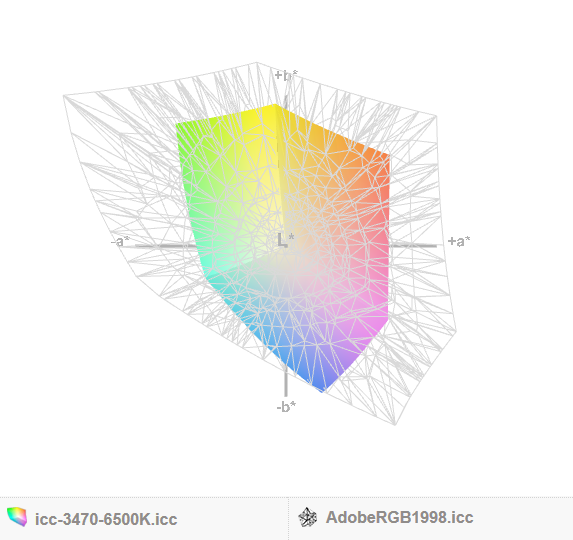The height and width of the screenshot is (540, 573).
Task: Click the -b* axis label
Action: (286, 406)
